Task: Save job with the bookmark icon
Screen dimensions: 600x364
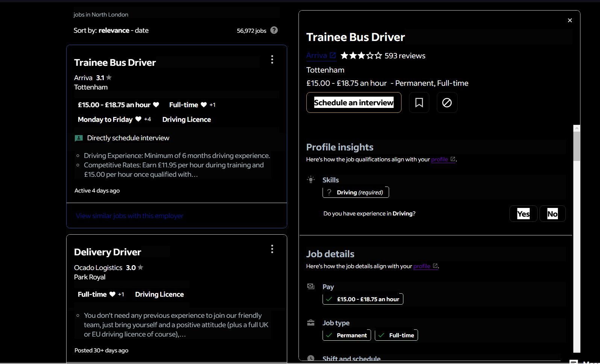Action: 419,102
